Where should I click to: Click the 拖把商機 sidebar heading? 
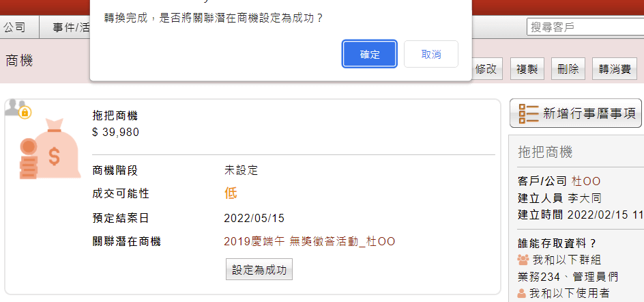coord(546,152)
